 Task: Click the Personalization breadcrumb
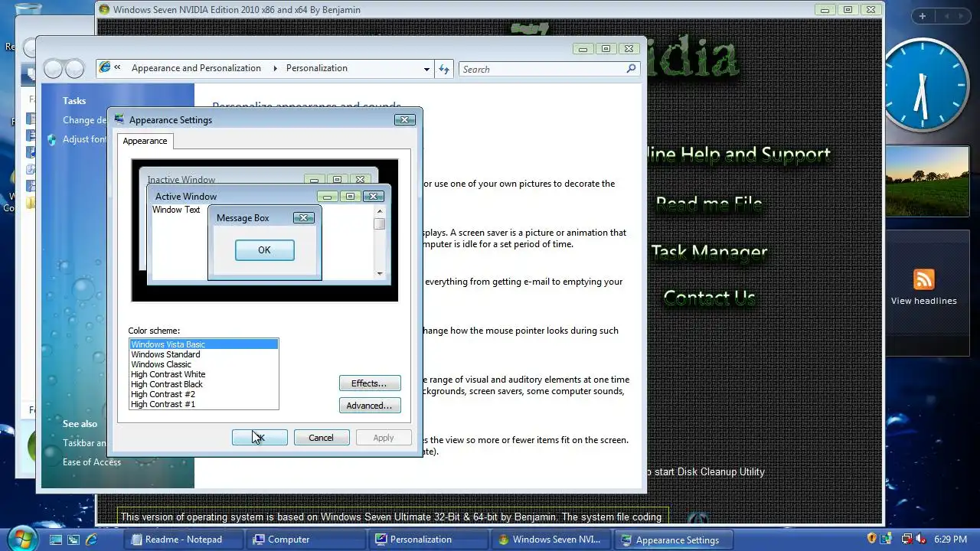point(317,68)
